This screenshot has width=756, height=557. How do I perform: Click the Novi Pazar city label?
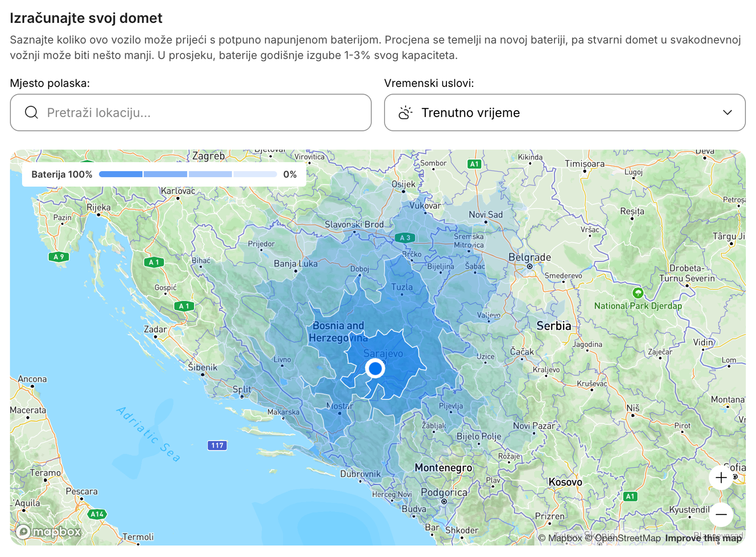tap(534, 426)
